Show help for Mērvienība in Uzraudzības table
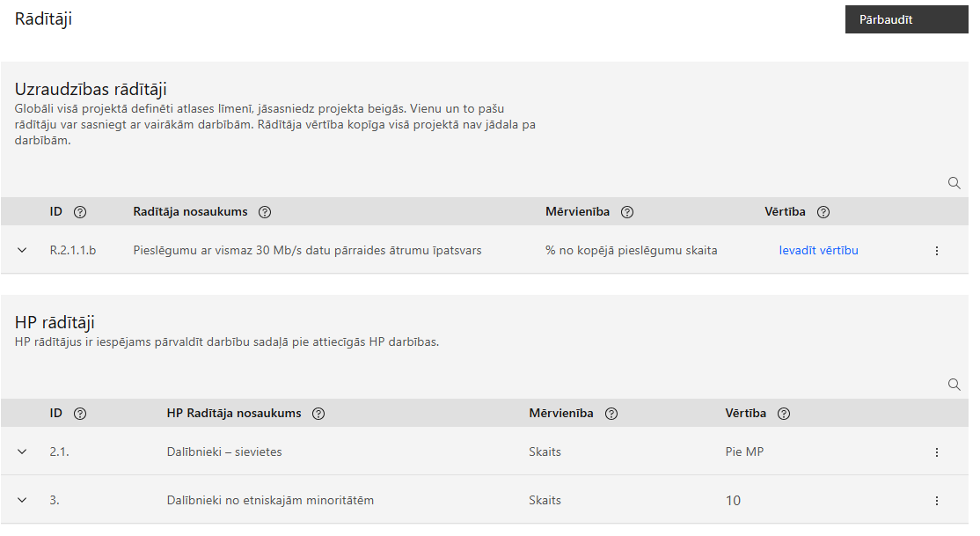980x536 pixels. tap(627, 212)
